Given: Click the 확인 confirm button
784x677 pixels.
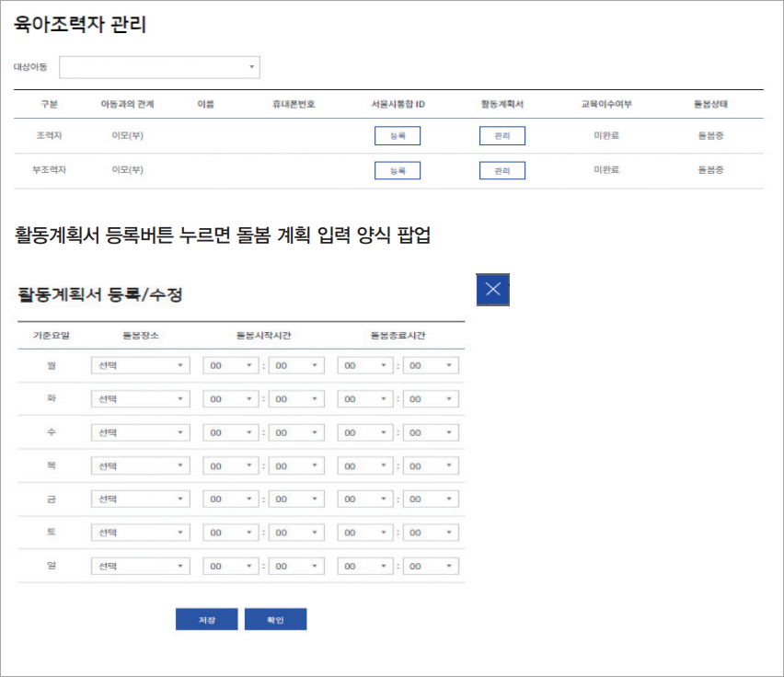Looking at the screenshot, I should pos(276,618).
